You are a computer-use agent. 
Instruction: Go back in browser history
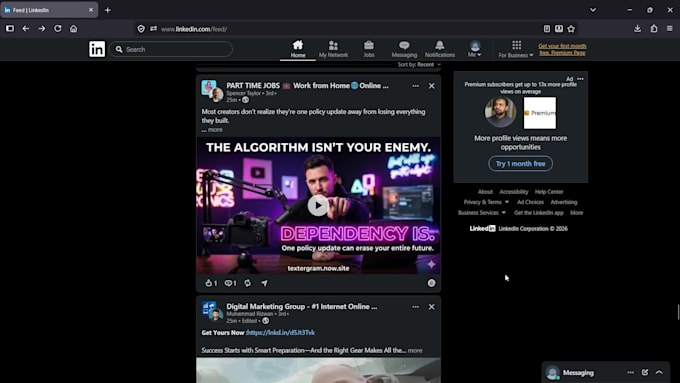pos(26,29)
